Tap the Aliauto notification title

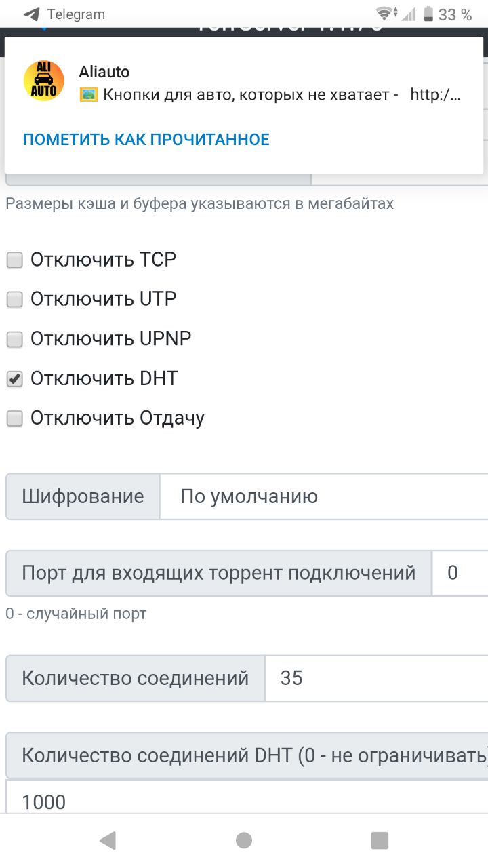[104, 72]
